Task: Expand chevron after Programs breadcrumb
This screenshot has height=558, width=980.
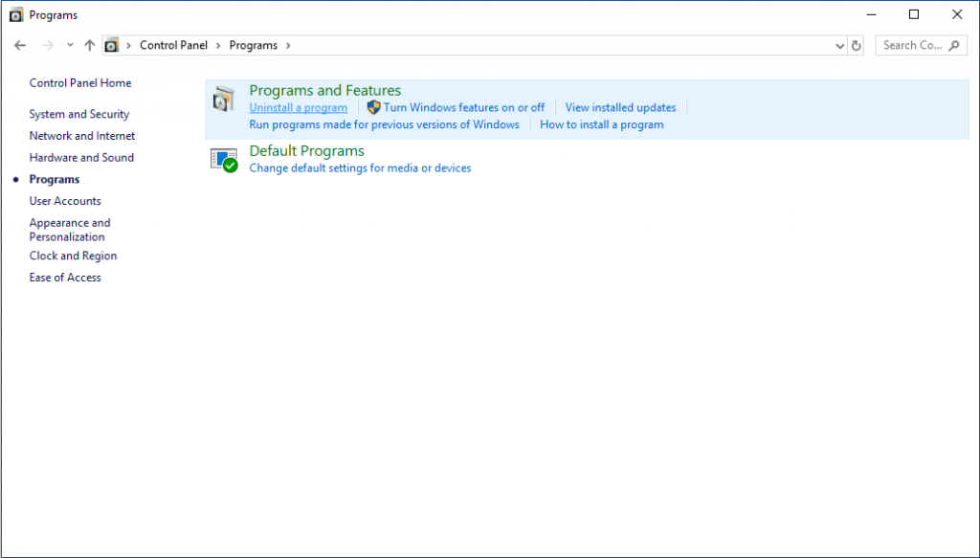Action: point(288,46)
